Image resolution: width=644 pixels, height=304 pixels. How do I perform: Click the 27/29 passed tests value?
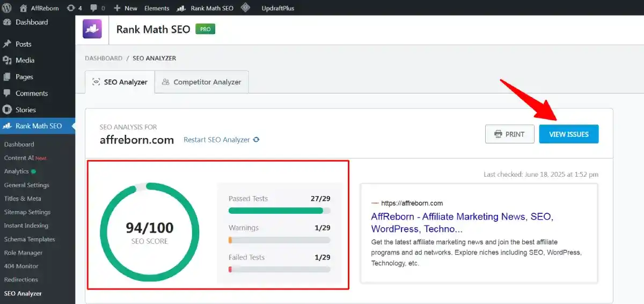coord(320,199)
